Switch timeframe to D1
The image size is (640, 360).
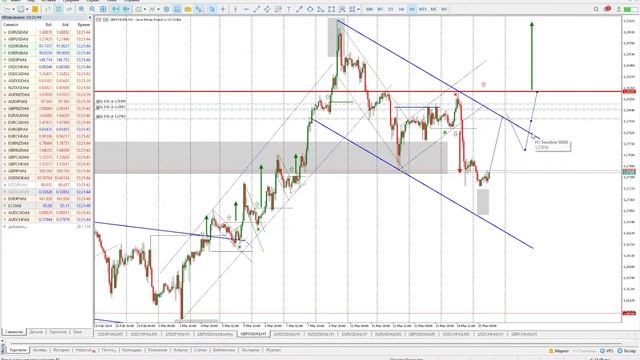pyautogui.click(x=391, y=9)
